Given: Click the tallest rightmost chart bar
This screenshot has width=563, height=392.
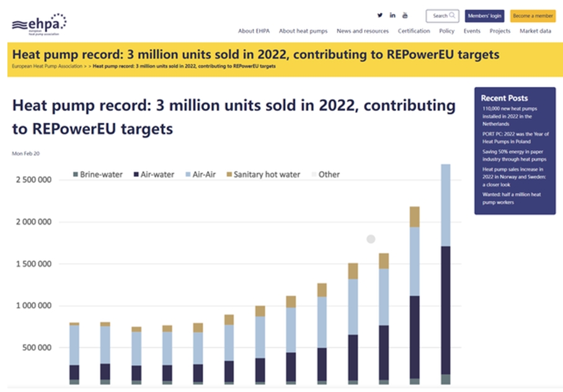Looking at the screenshot, I should 446,274.
